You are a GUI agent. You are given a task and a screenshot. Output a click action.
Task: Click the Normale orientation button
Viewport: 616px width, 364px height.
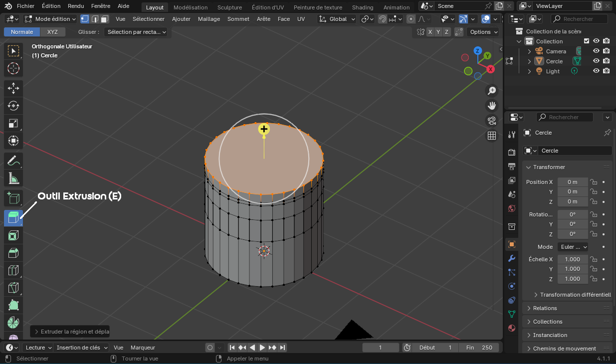22,32
